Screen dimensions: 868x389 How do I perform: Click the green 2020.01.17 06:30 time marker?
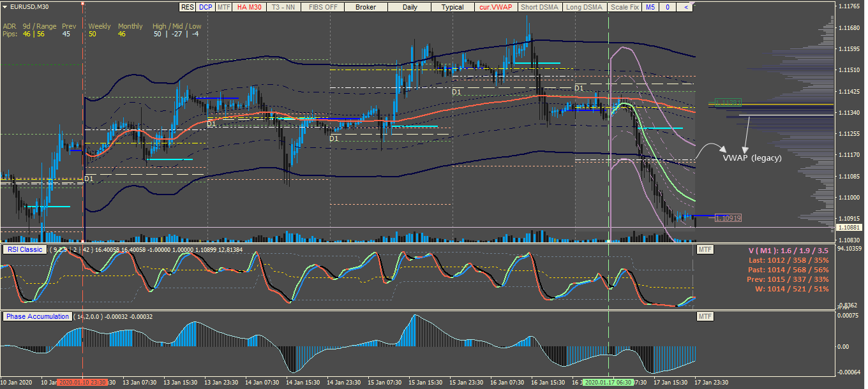[608, 383]
